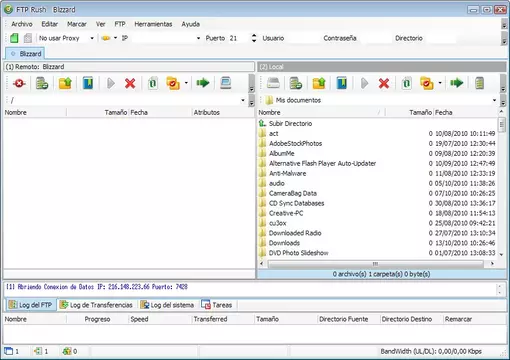Click the grey disconnect icon beside quick connect
Viewport: 510px width, 360px height.
28,38
